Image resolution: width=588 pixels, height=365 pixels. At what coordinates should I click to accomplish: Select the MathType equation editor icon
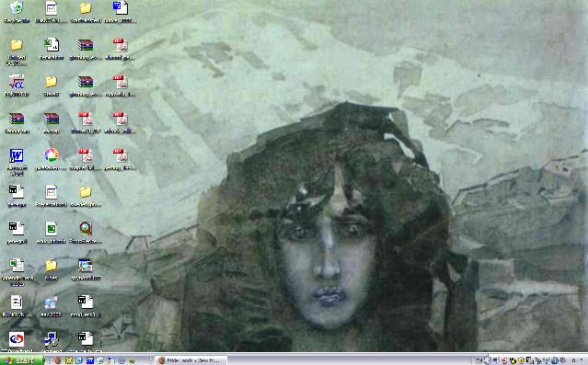pos(17,82)
